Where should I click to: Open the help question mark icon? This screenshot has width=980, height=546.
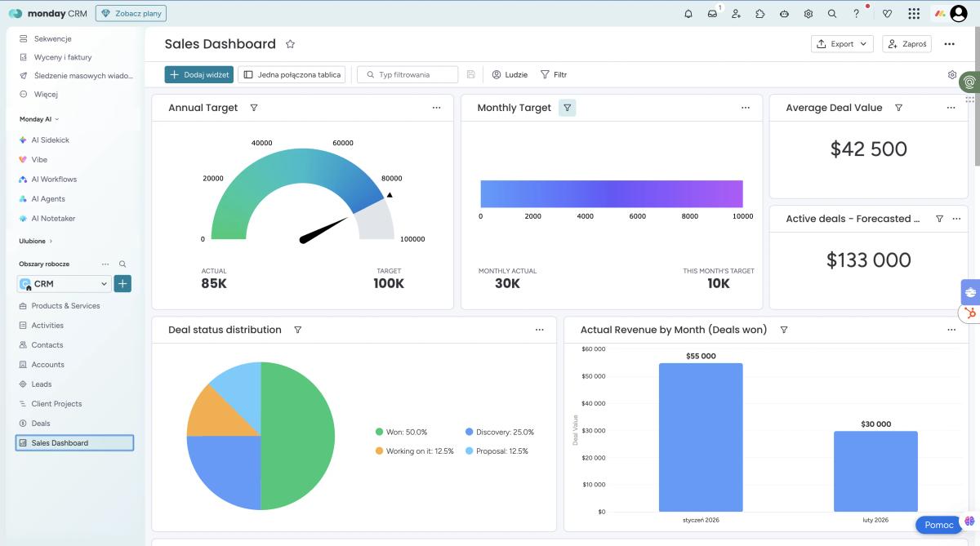tap(856, 13)
